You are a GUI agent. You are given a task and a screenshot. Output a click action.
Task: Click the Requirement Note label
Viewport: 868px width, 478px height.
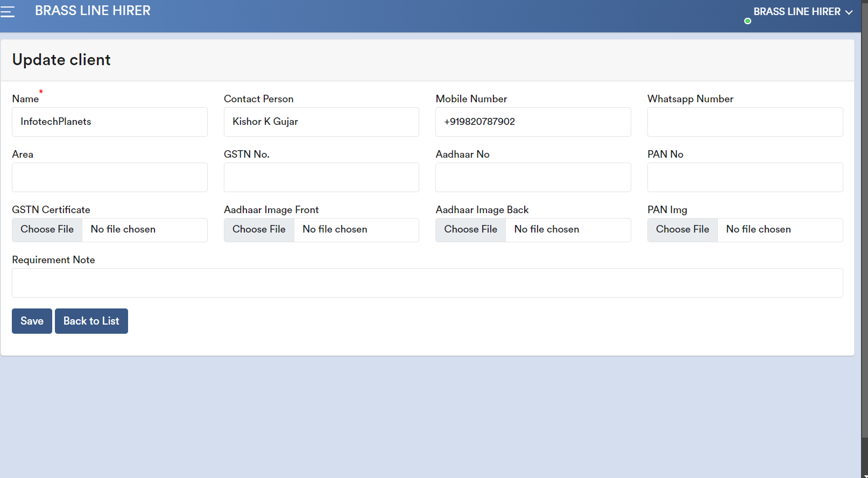pos(53,260)
